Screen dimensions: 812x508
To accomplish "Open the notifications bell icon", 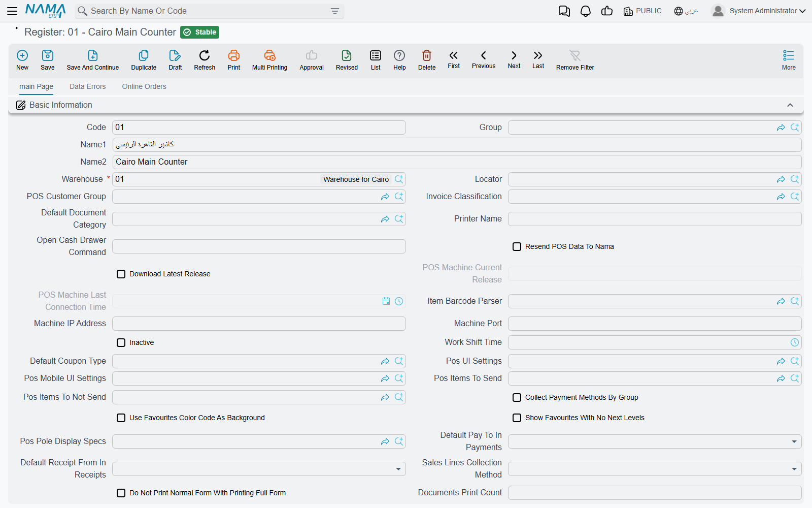I will coord(586,11).
